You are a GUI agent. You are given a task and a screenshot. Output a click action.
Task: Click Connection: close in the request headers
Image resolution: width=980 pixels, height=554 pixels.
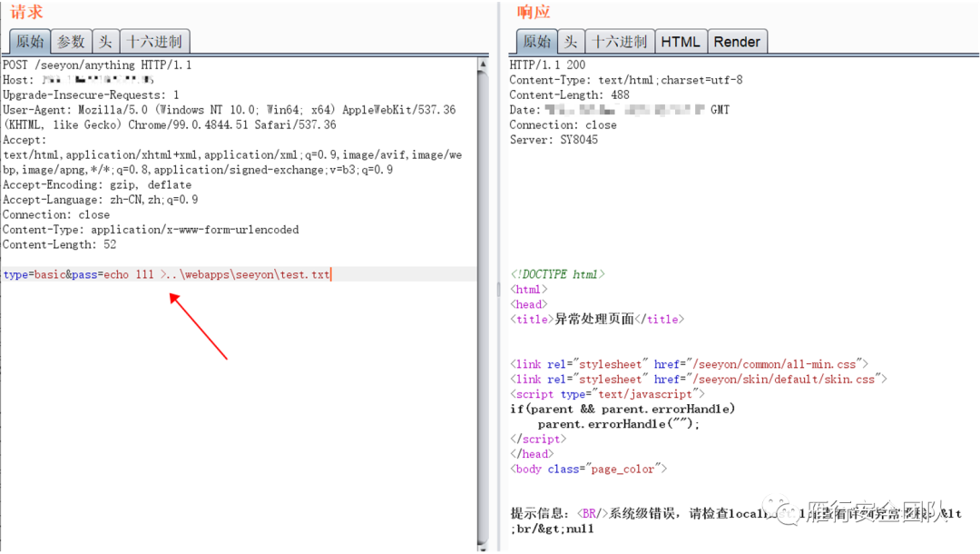pos(56,215)
